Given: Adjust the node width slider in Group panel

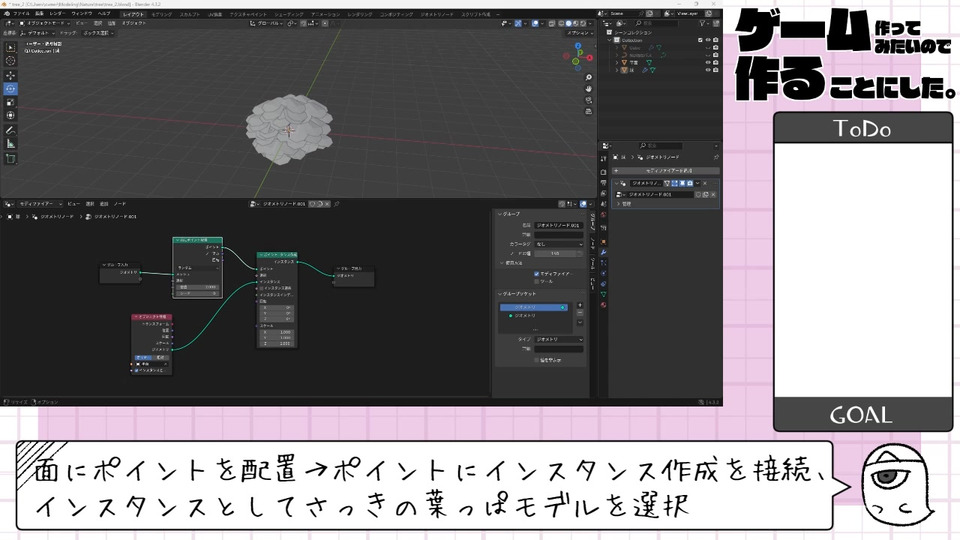Looking at the screenshot, I should 559,253.
